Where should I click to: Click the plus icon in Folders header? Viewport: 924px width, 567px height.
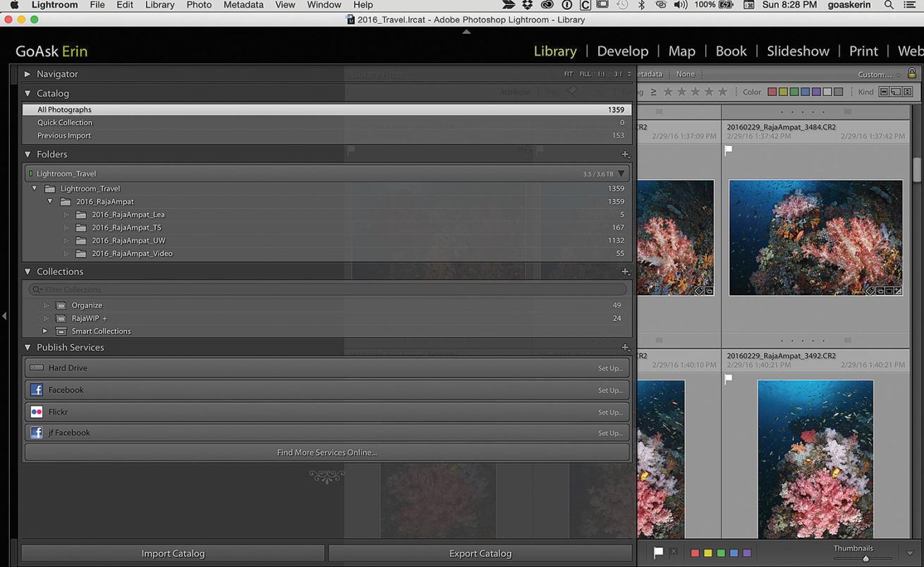(624, 154)
